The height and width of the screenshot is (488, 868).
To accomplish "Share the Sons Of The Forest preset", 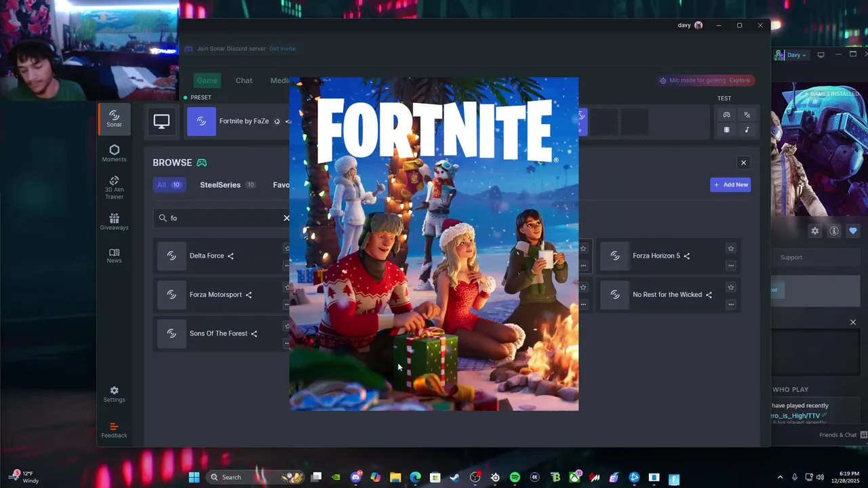I will pos(254,333).
